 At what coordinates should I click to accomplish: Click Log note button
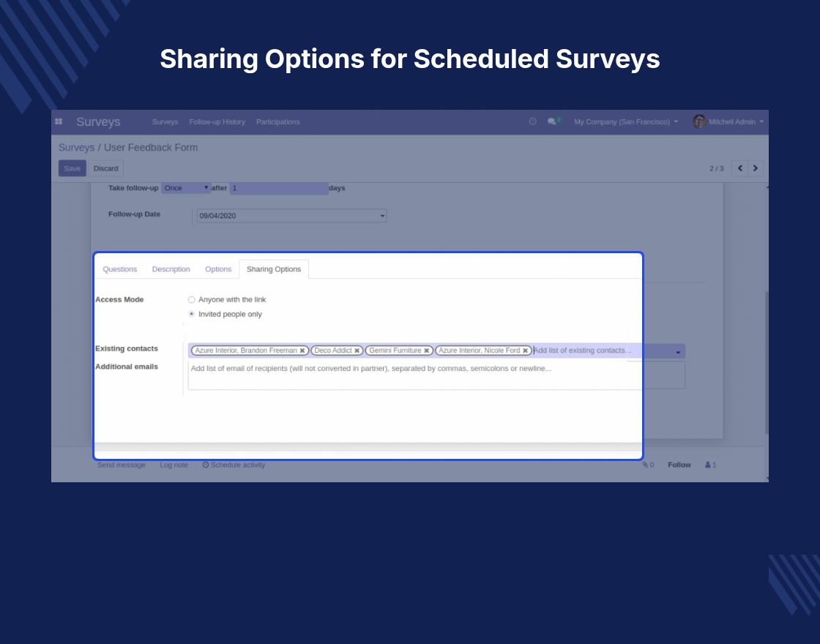pos(174,465)
